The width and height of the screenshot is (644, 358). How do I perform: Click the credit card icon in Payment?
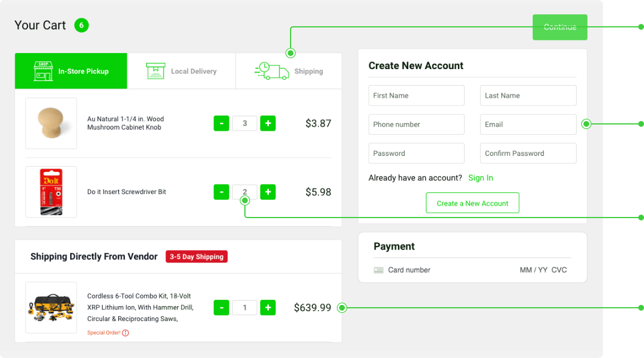pos(379,270)
